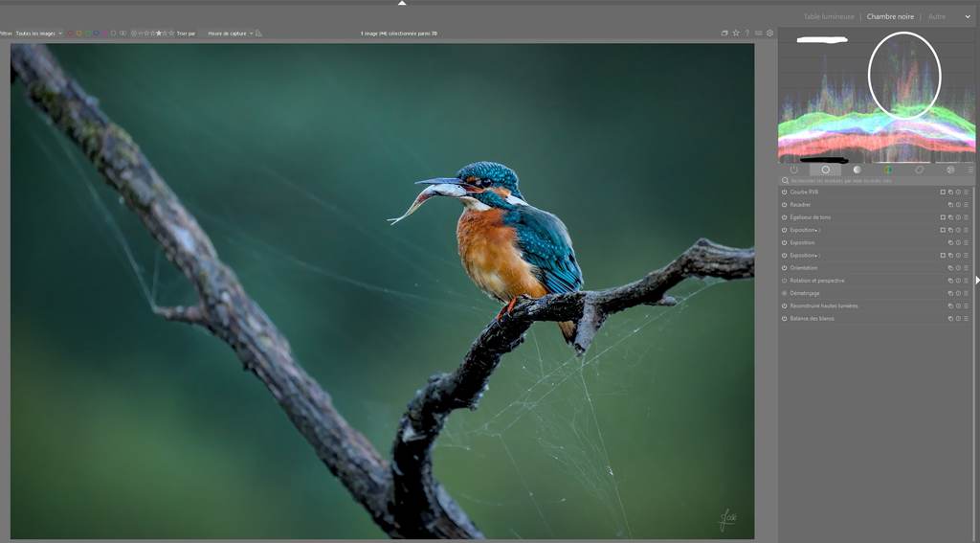
Task: Expand the Reconstruire hautes lumières module
Action: pos(824,305)
